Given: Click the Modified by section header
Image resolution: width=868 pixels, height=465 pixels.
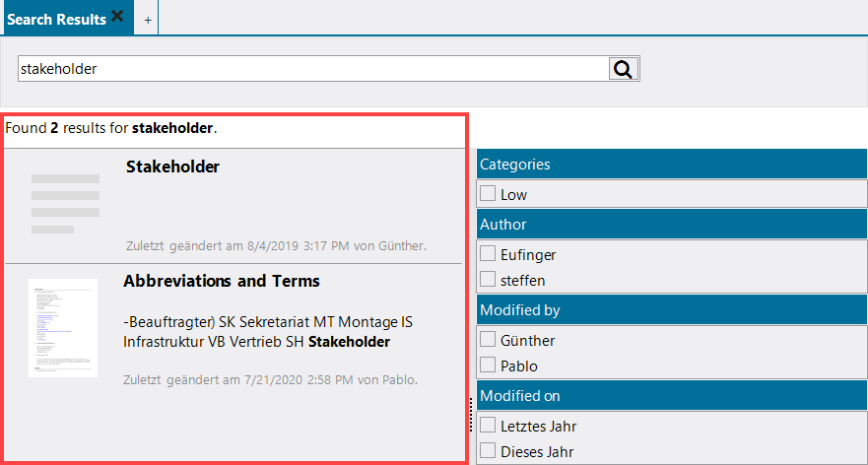Looking at the screenshot, I should coord(670,310).
